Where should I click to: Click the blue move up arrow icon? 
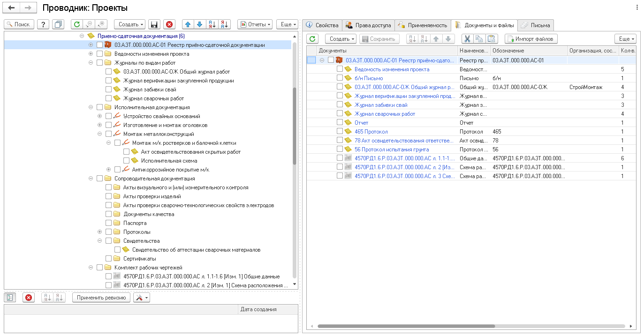tap(188, 24)
